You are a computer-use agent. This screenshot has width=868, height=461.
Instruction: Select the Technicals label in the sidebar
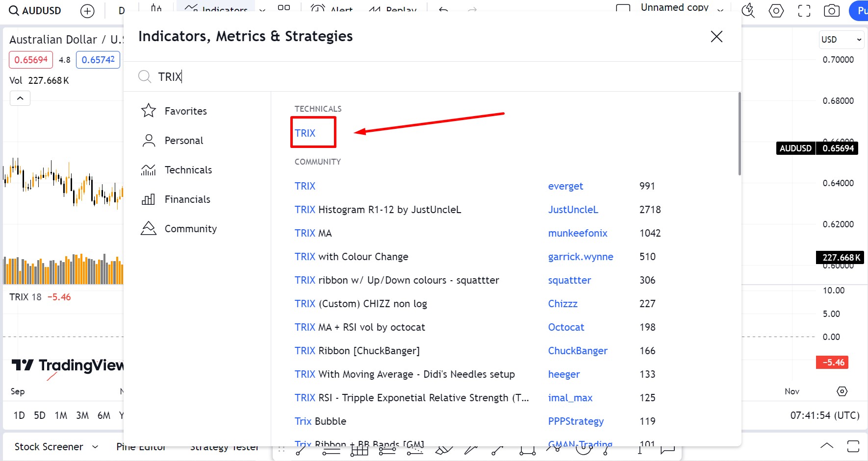188,170
